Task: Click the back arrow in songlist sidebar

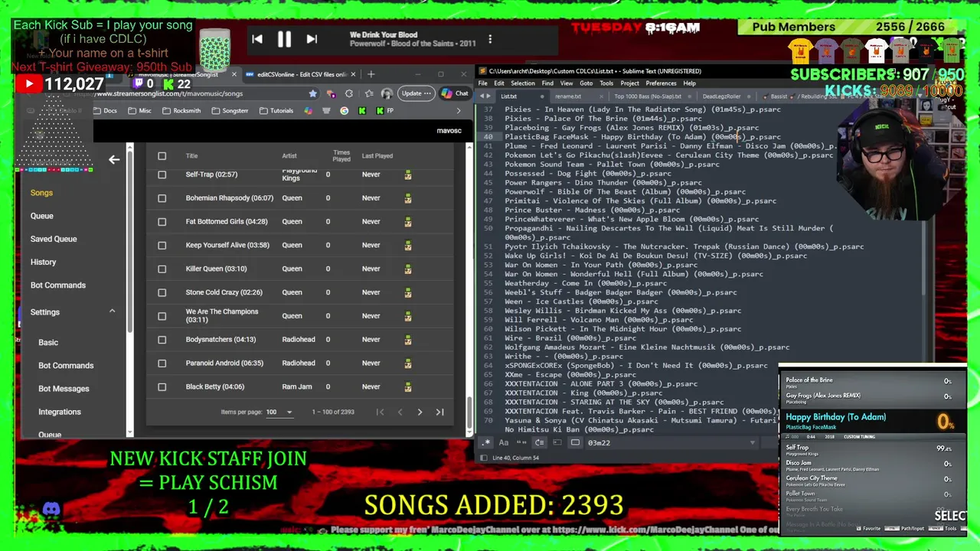Action: tap(114, 159)
